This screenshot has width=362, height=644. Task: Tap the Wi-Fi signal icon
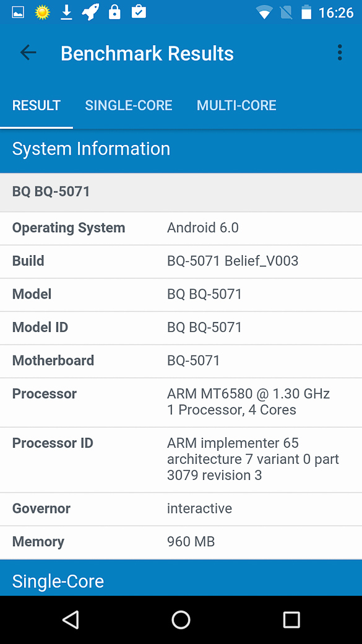click(x=264, y=13)
